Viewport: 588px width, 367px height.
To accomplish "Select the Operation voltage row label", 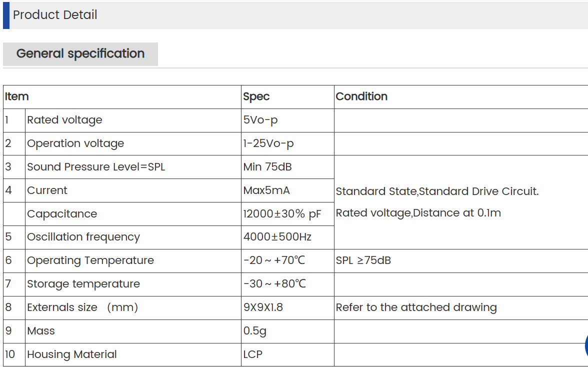I will [x=75, y=143].
